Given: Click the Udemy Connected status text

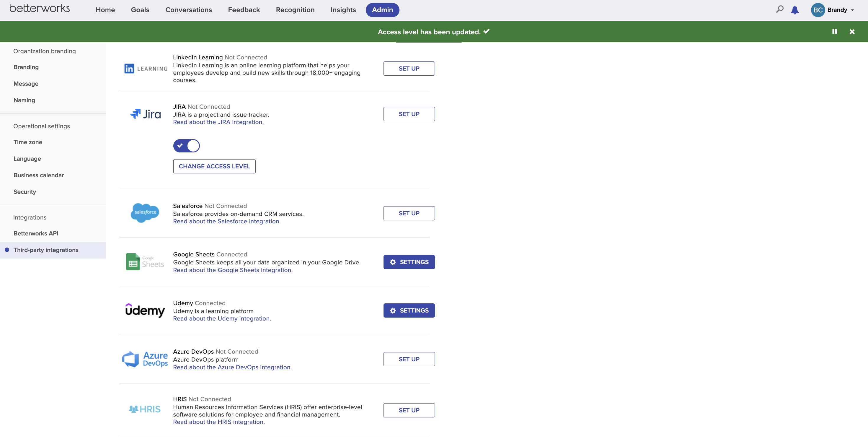Looking at the screenshot, I should [x=210, y=303].
